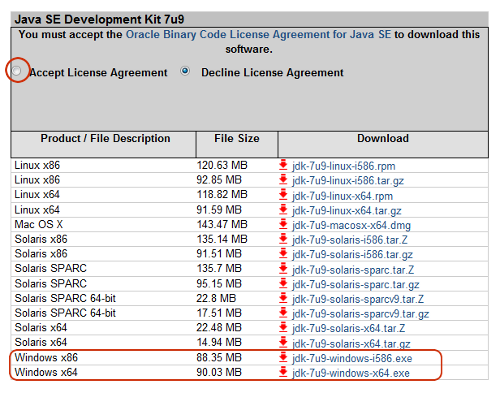Open the jdk-7u9-solaris-i586.tar.gz link
Viewport: 500px width, 393px height.
[x=352, y=255]
